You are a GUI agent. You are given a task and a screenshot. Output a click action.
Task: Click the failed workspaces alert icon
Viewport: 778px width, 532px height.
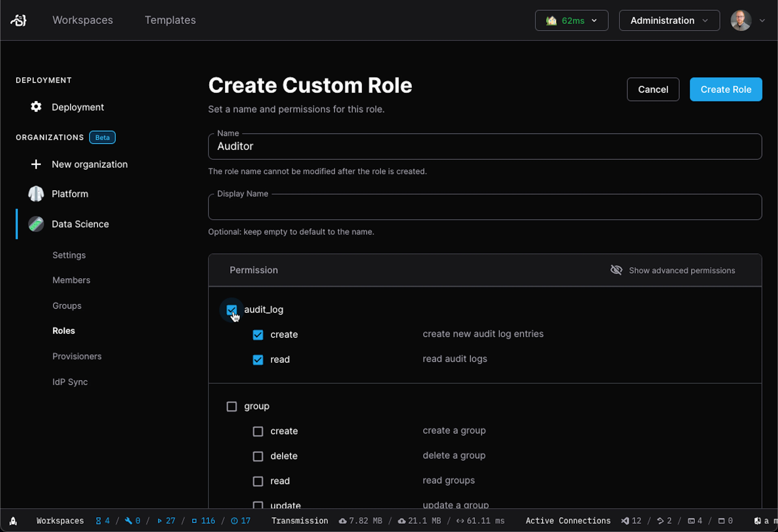[234, 521]
